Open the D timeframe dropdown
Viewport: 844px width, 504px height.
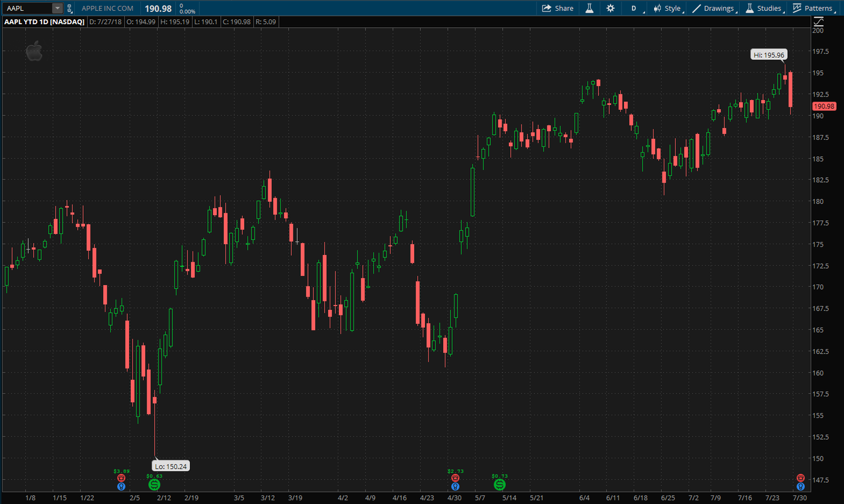(634, 8)
